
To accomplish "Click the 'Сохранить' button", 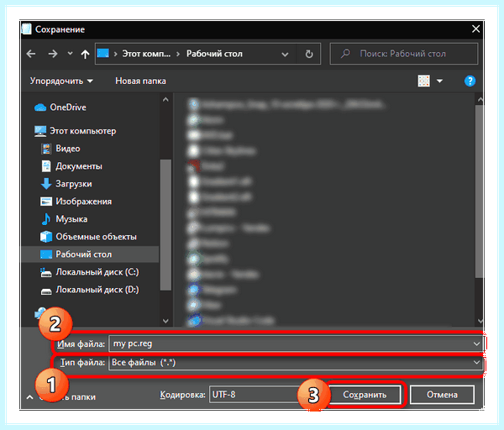I will click(x=365, y=395).
